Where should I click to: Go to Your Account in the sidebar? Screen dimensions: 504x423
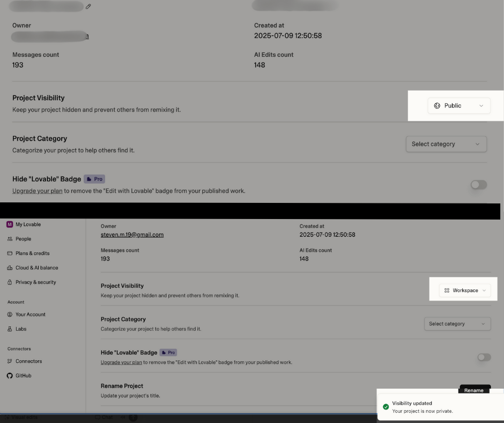(30, 315)
